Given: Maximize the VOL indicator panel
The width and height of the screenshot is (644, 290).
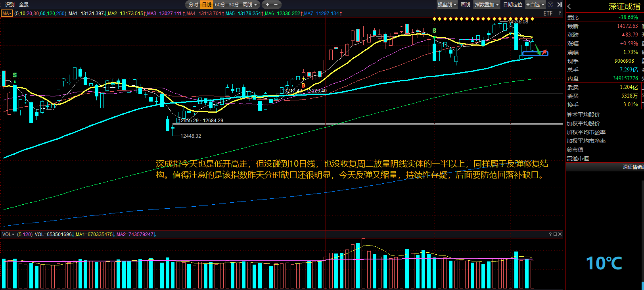Looking at the screenshot, I should 555,234.
